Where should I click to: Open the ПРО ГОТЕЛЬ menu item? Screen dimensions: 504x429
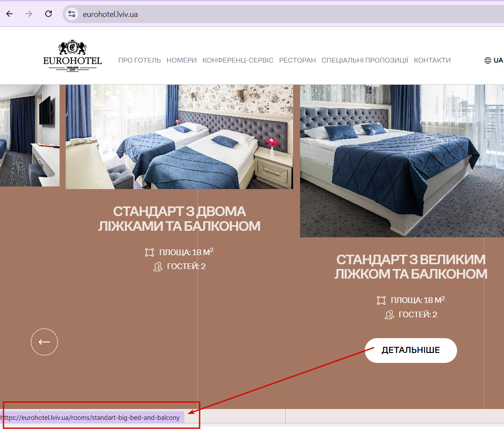click(x=140, y=60)
